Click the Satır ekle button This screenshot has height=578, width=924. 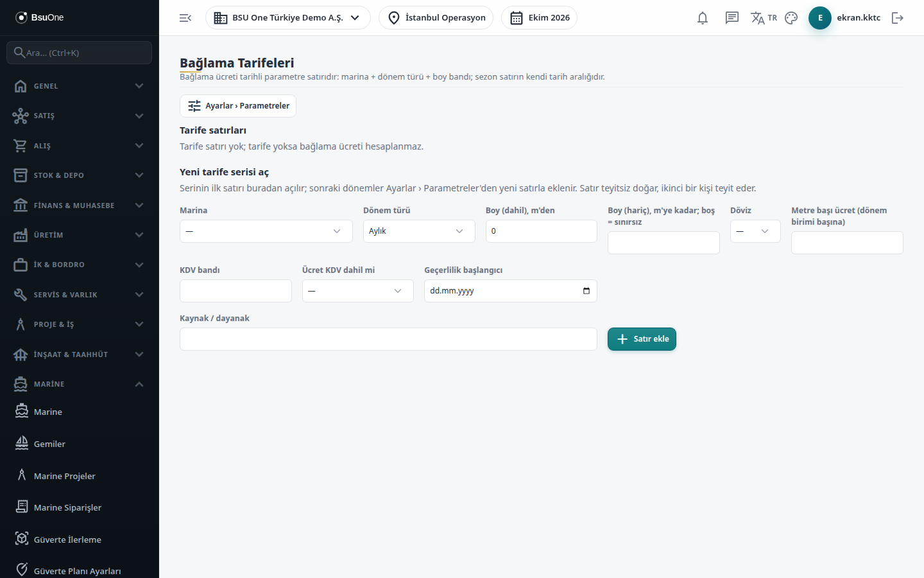tap(642, 339)
